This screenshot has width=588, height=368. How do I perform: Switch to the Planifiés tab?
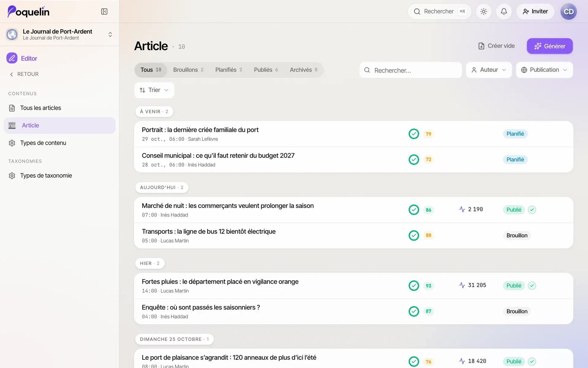click(228, 70)
